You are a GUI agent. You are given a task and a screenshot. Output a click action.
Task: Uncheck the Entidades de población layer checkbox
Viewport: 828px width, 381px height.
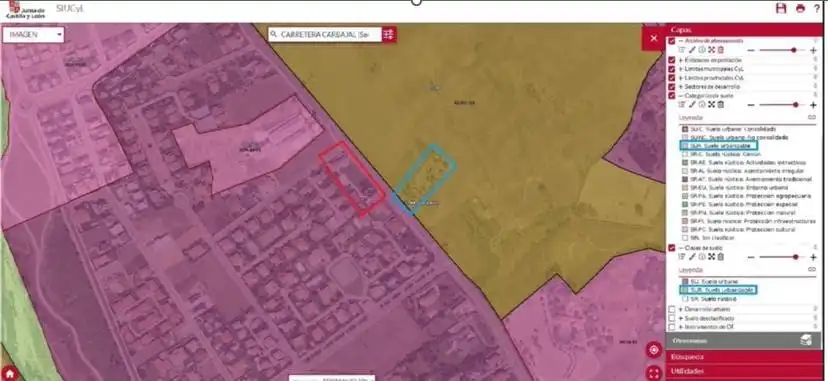point(672,60)
